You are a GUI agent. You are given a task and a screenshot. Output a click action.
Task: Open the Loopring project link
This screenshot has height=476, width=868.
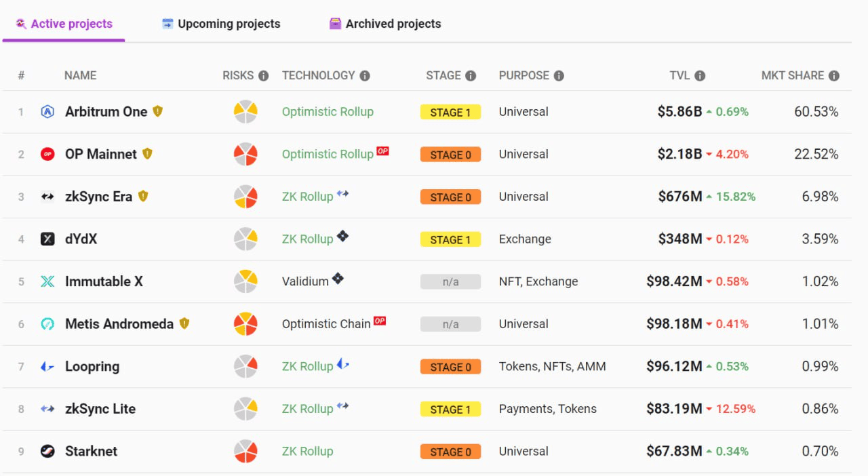[x=92, y=367]
